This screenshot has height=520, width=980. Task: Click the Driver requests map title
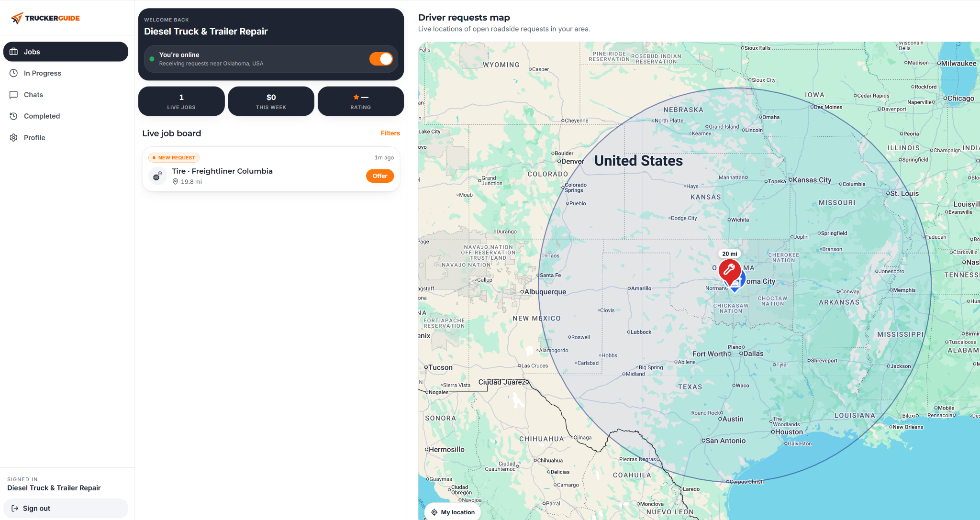pos(464,18)
